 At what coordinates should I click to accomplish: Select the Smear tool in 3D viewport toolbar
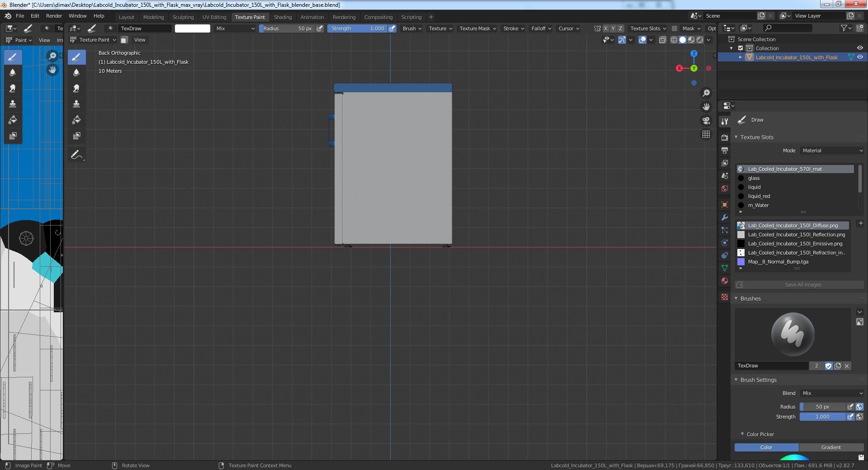[76, 88]
